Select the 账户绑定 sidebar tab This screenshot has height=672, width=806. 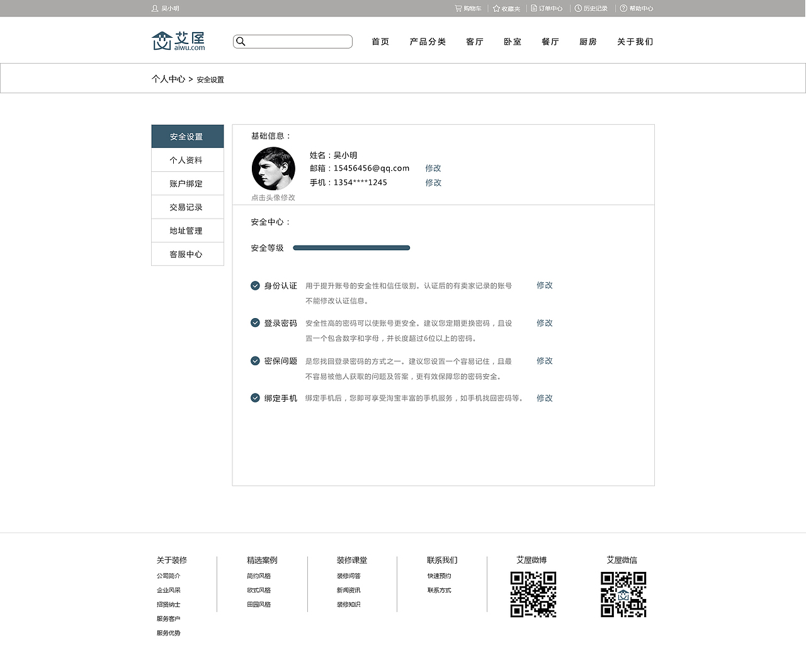(x=187, y=183)
